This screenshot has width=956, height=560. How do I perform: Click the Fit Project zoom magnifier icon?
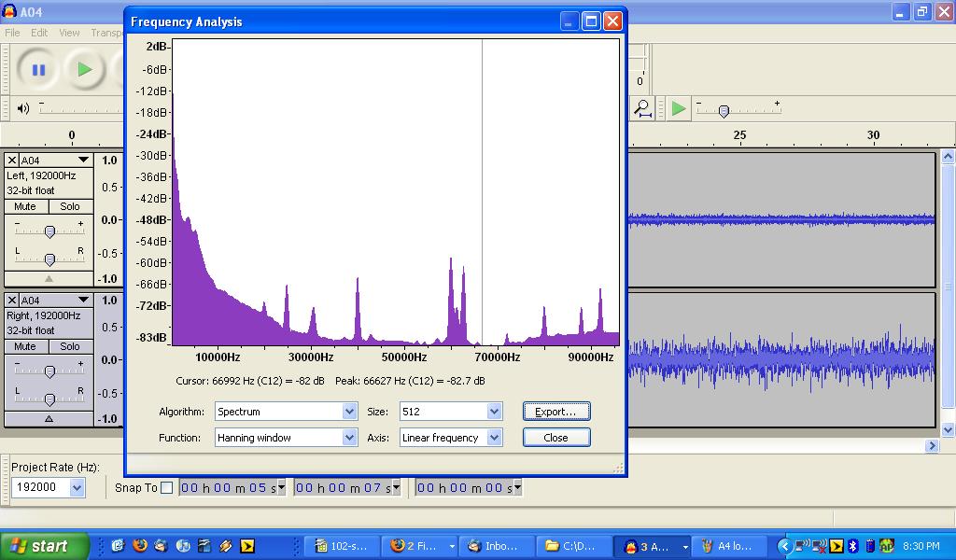pyautogui.click(x=642, y=108)
